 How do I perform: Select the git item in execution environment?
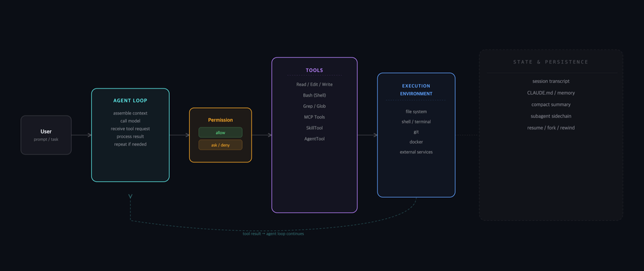click(416, 132)
